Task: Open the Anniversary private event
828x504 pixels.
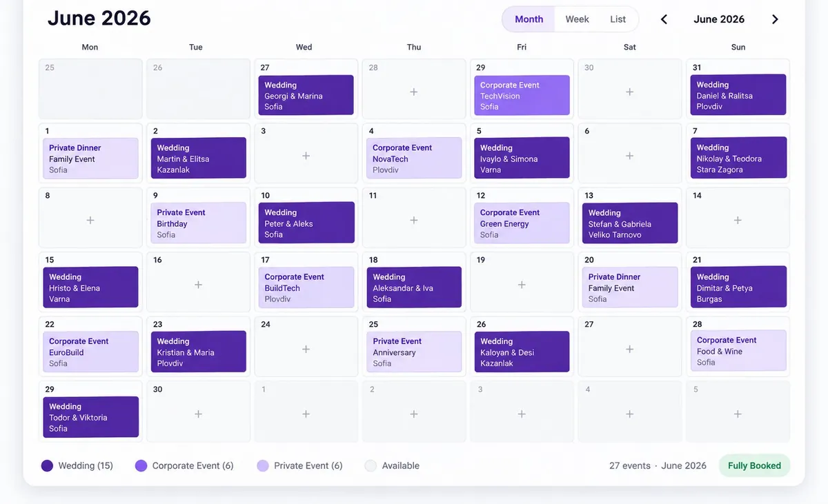Action: (x=414, y=352)
